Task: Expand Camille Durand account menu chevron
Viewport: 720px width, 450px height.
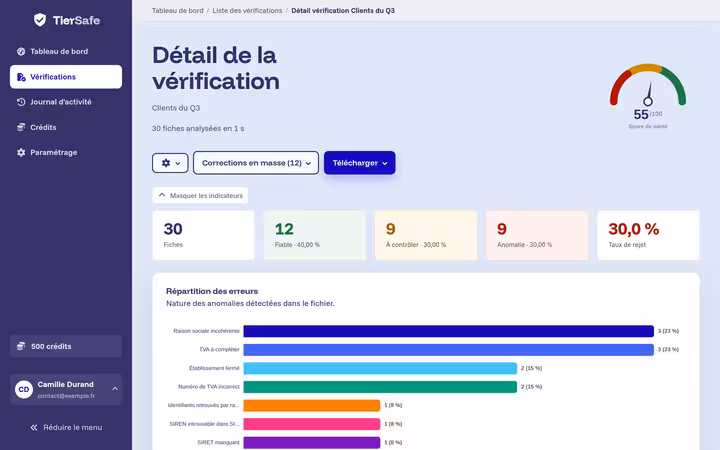Action: tap(115, 389)
